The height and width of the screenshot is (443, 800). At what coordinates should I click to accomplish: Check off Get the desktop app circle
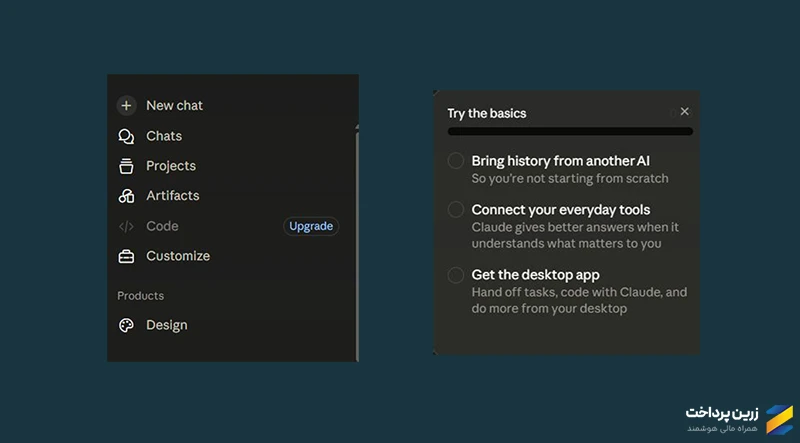tap(456, 275)
